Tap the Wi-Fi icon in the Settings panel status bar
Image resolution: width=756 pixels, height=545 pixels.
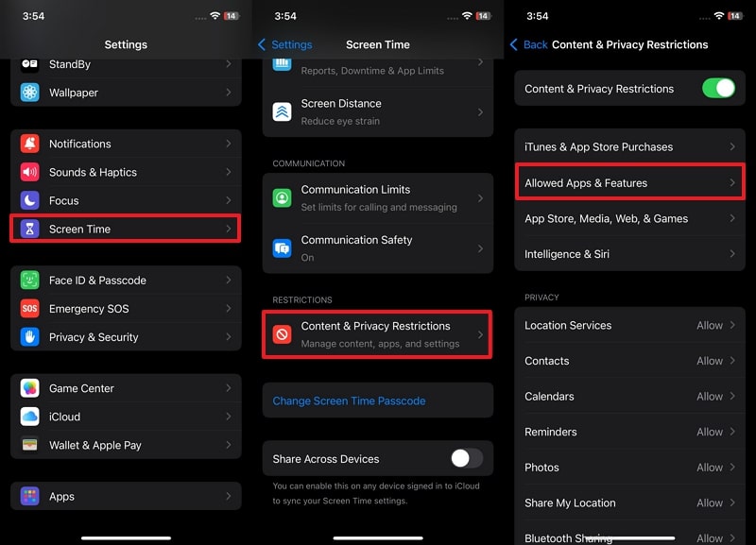point(215,16)
